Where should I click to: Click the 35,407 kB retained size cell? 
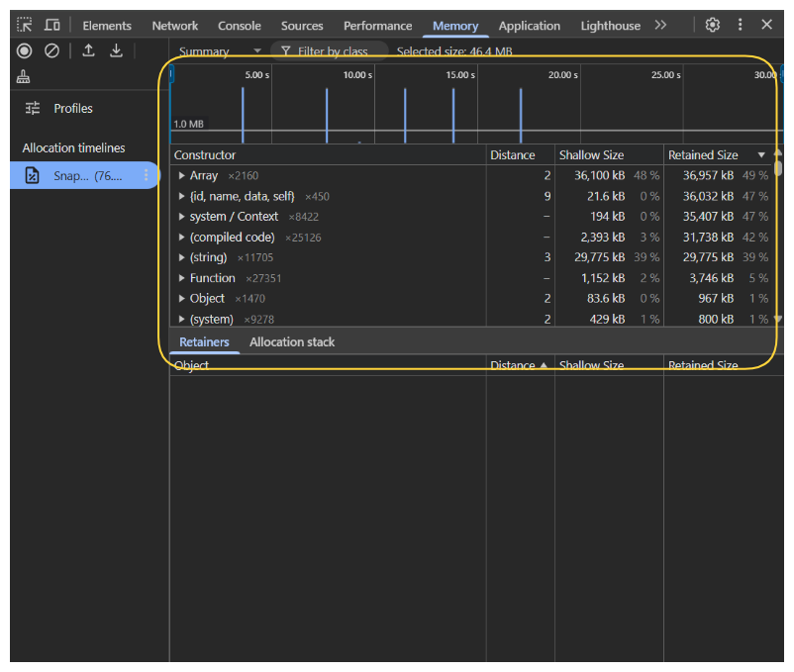tap(708, 217)
